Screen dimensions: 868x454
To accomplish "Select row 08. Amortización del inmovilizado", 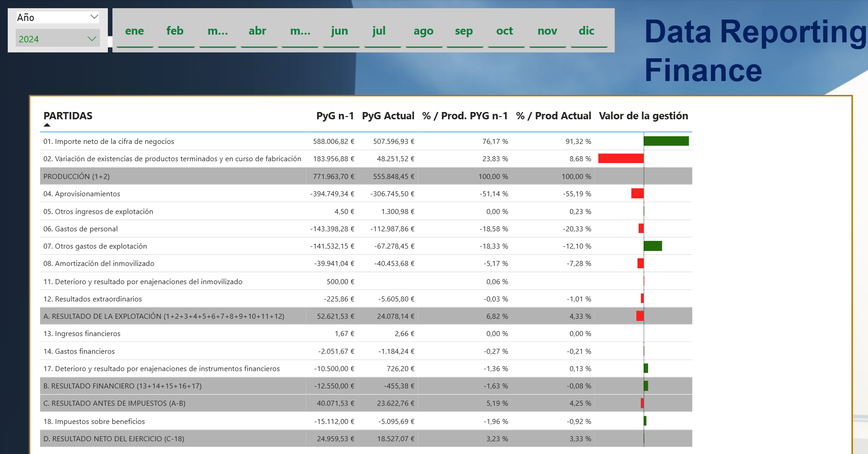I will click(366, 263).
